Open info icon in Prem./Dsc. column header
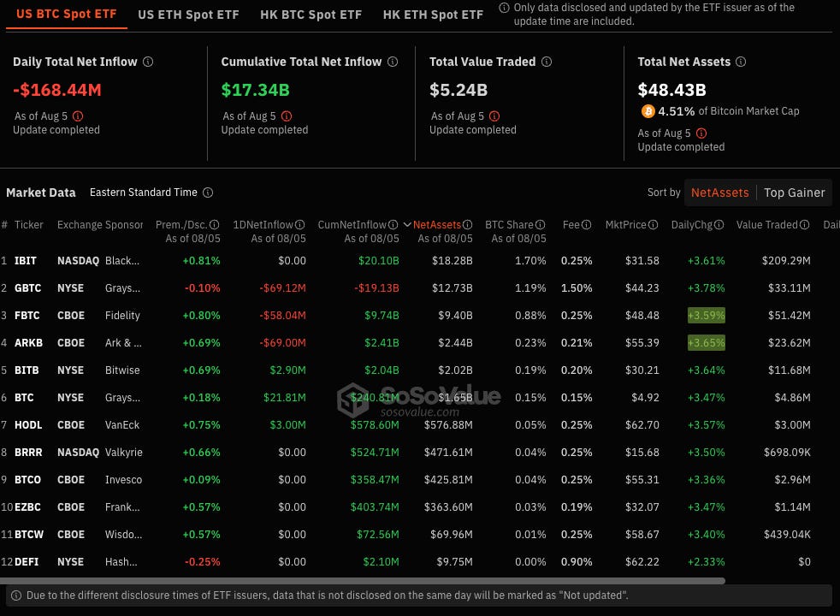Image resolution: width=840 pixels, height=616 pixels. pos(215,224)
